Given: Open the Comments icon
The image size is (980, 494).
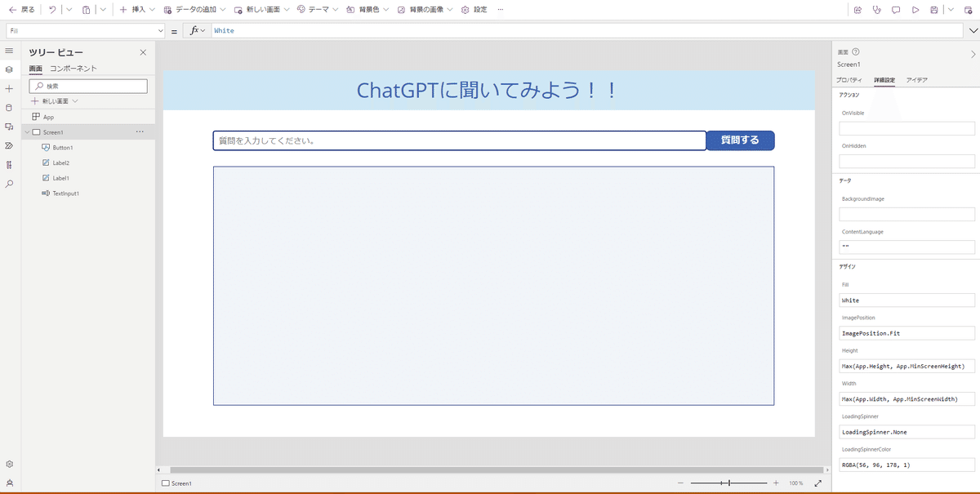Looking at the screenshot, I should [896, 10].
